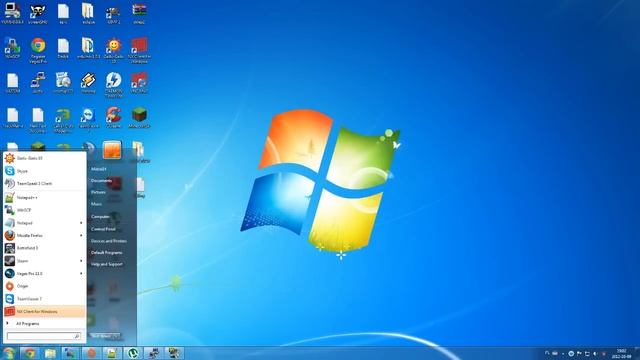The height and width of the screenshot is (360, 640).
Task: Open the sun-icon program at top of Start menu
Action: (x=44, y=158)
